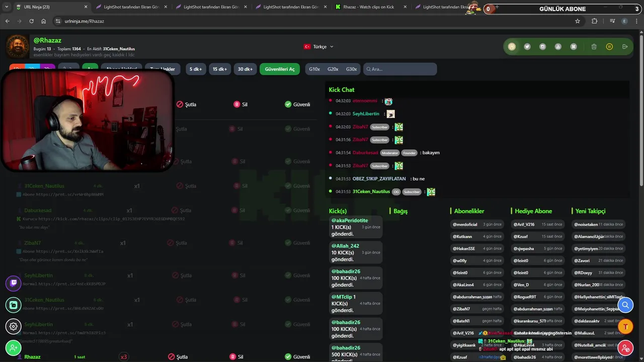The width and height of the screenshot is (644, 362).
Task: Click @noisetaken in the Yeni Takipçi list
Action: (586, 224)
